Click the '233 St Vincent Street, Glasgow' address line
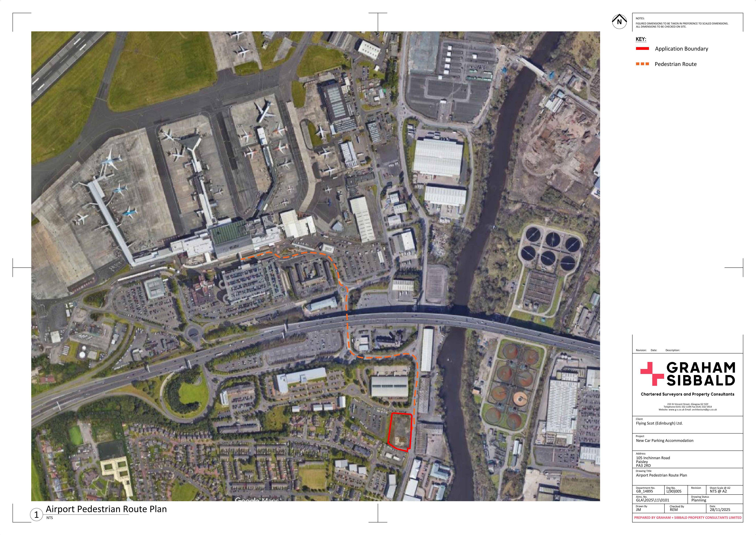 click(x=688, y=404)
